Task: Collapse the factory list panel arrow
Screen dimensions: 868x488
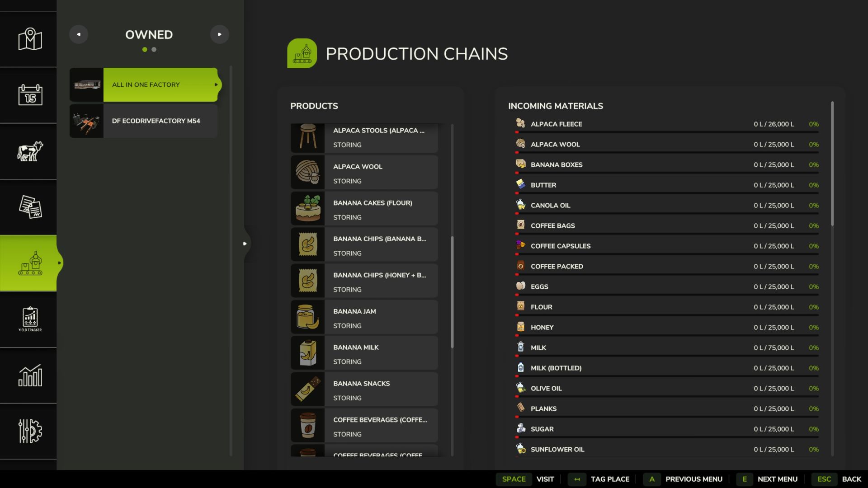Action: click(245, 244)
